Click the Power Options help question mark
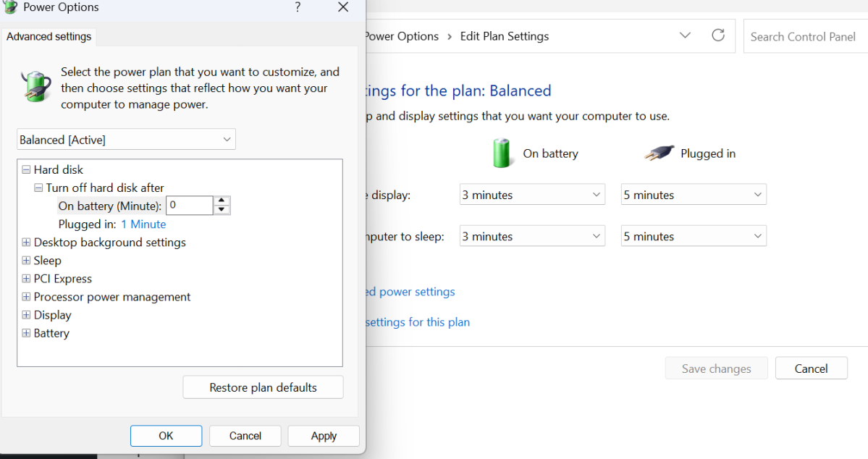The height and width of the screenshot is (459, 868). pos(298,7)
